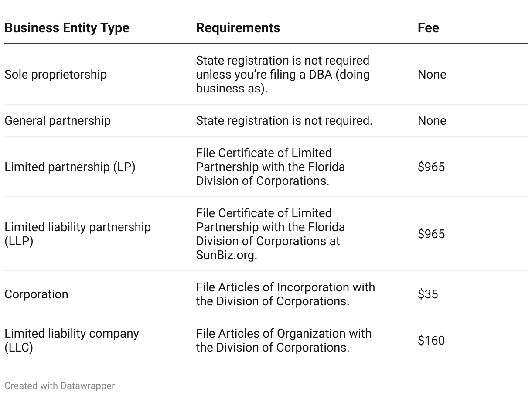The width and height of the screenshot is (532, 396).
Task: Select the Sole proprietorship cell
Action: [55, 75]
